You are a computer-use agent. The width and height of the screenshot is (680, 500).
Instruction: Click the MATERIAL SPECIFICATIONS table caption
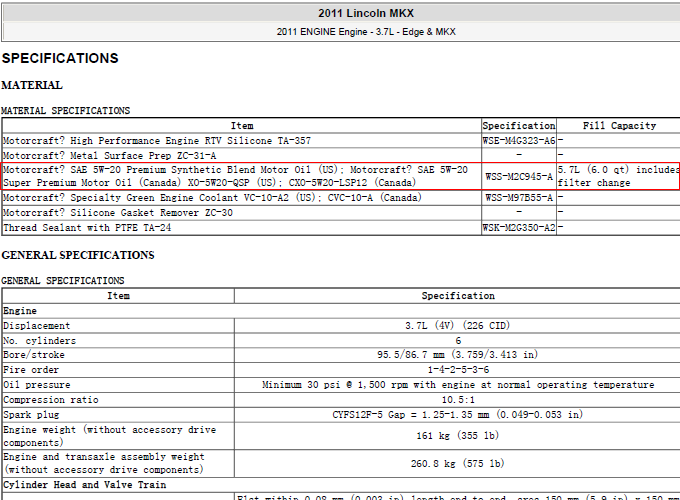tap(65, 111)
